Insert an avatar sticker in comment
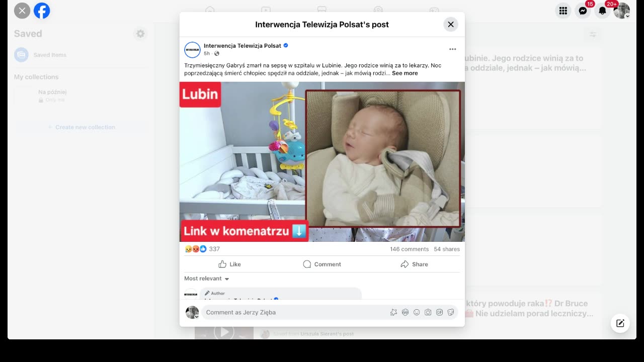 405,312
